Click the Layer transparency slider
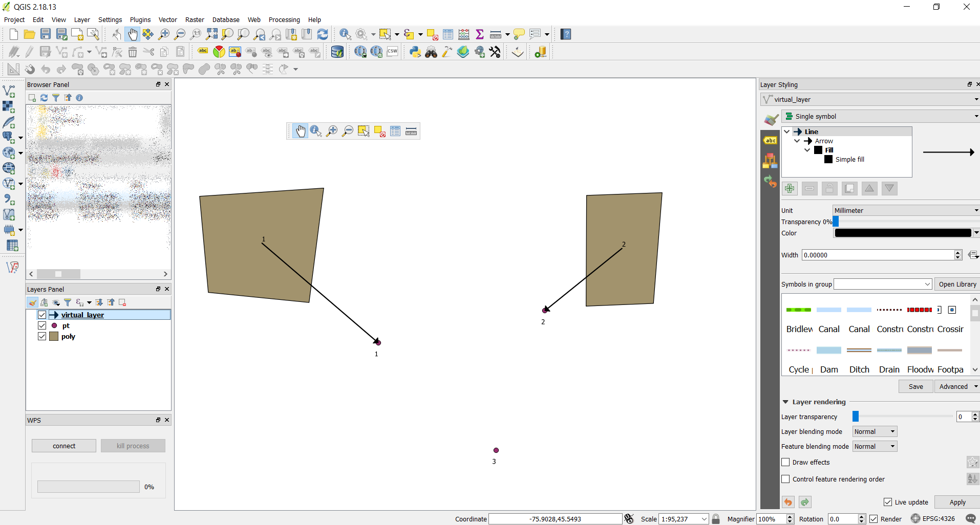The width and height of the screenshot is (980, 525). coord(902,417)
